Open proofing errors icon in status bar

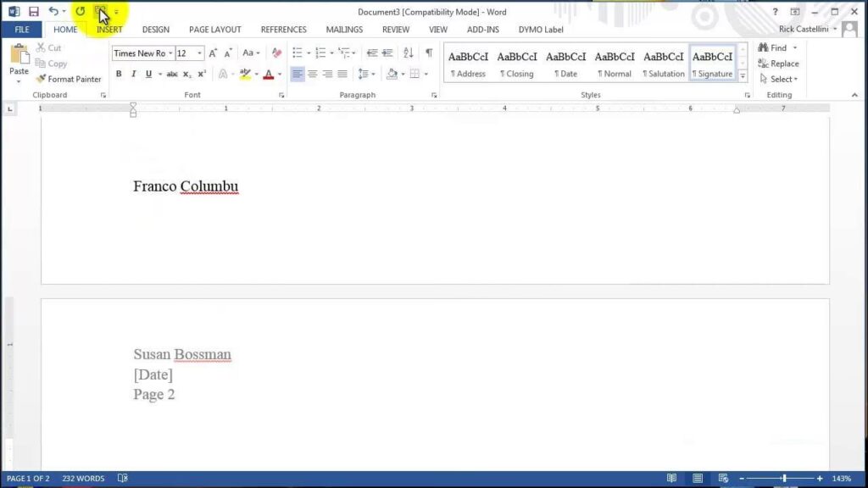[x=123, y=479]
